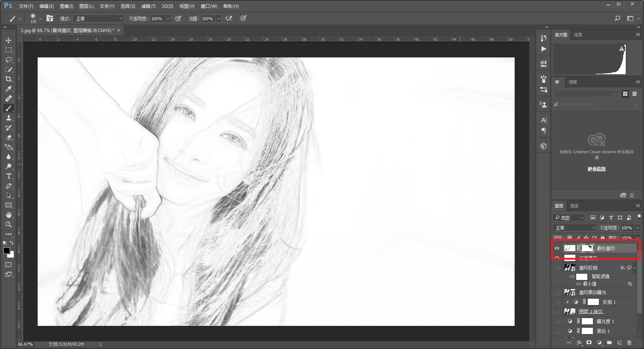This screenshot has width=644, height=349.
Task: Show the 反相 1 adjustment layer
Action: [x=557, y=302]
